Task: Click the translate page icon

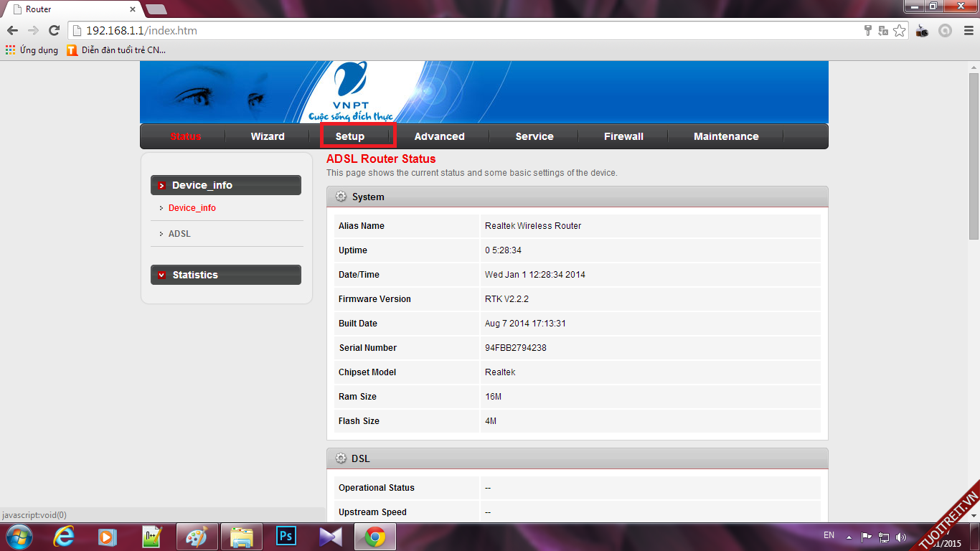Action: (883, 31)
